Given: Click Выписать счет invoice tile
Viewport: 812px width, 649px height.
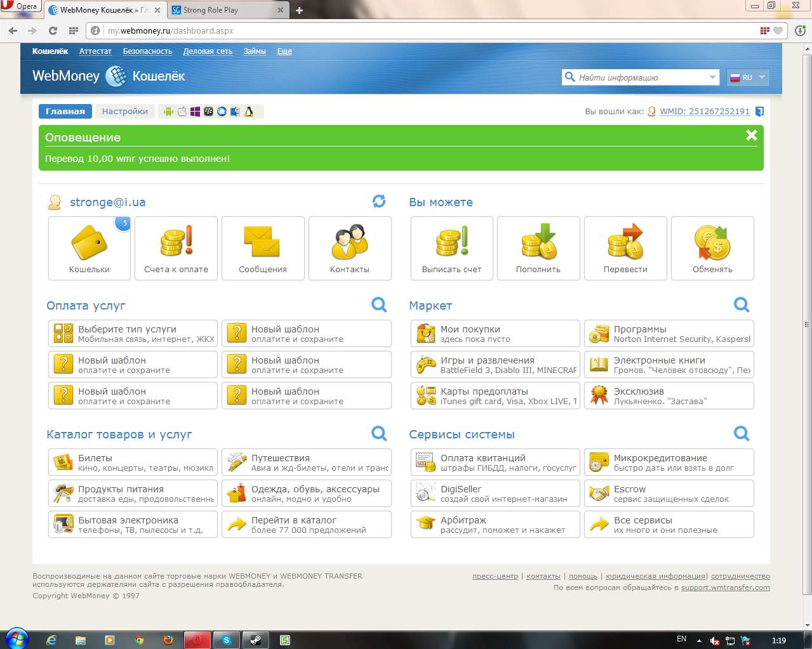Looking at the screenshot, I should point(452,248).
